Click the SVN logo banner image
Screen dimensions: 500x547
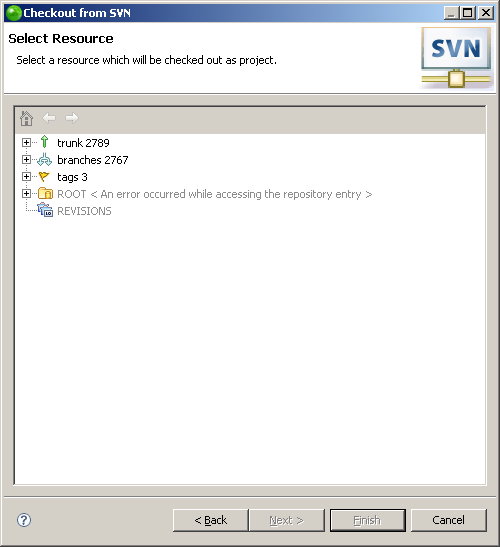pos(456,58)
